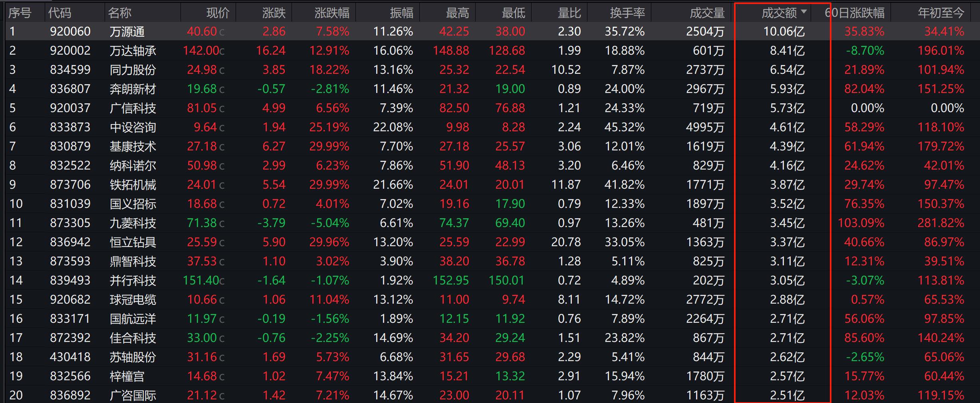Click the -5.04% change of 九菱科技
The width and height of the screenshot is (980, 403).
[330, 223]
